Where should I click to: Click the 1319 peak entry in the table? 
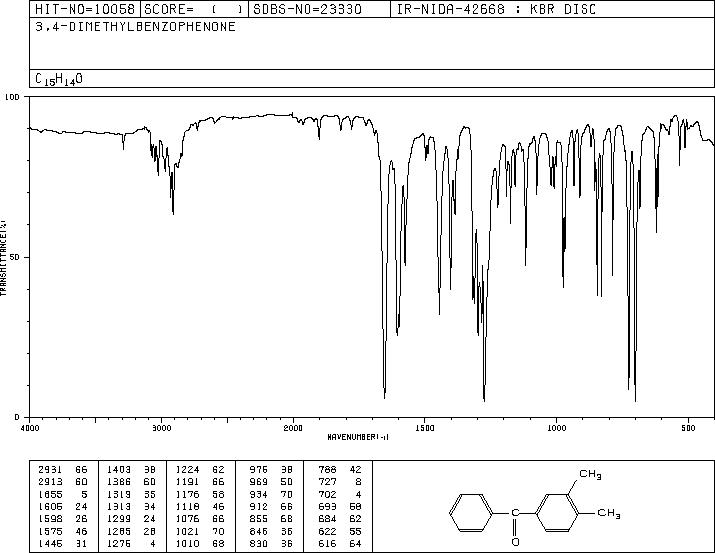point(131,494)
